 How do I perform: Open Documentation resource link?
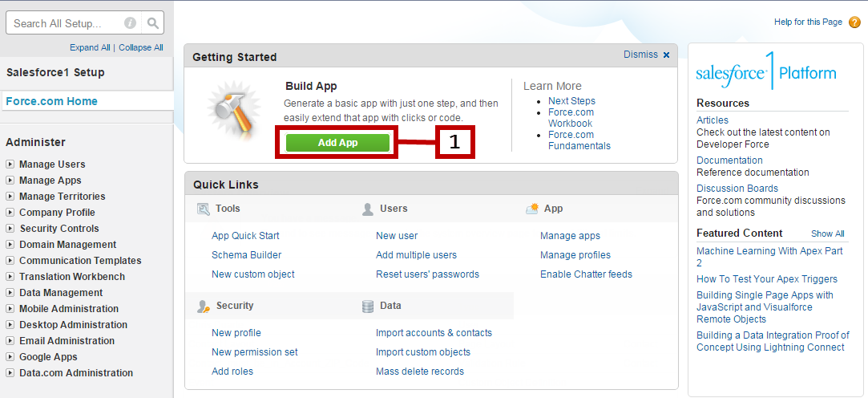(x=729, y=160)
